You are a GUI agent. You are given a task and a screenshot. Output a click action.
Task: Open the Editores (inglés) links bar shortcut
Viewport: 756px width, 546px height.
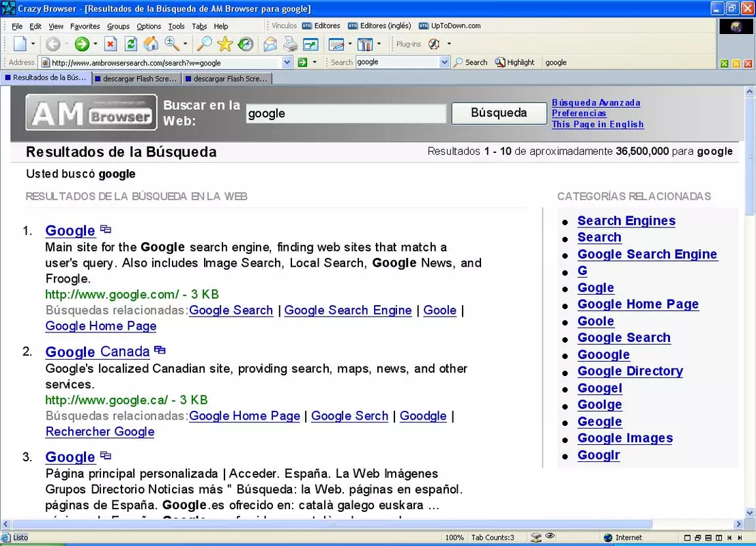[x=380, y=25]
